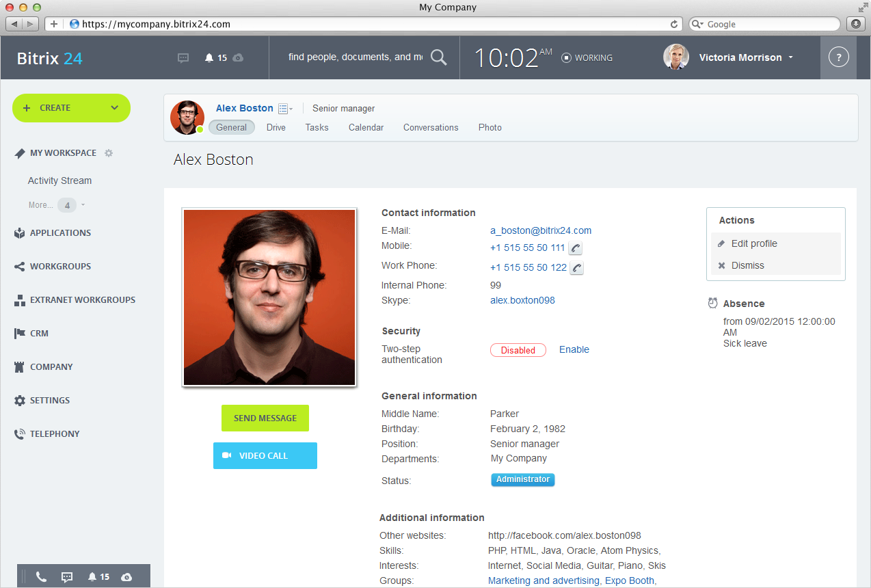Switch to the Tasks tab
This screenshot has height=588, width=871.
(317, 127)
